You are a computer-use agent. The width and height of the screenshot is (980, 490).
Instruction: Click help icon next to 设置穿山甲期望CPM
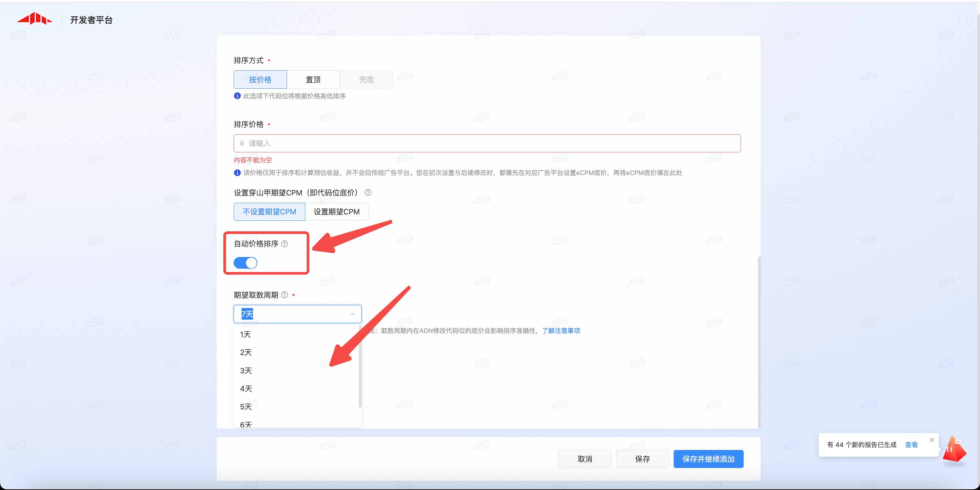pyautogui.click(x=368, y=193)
